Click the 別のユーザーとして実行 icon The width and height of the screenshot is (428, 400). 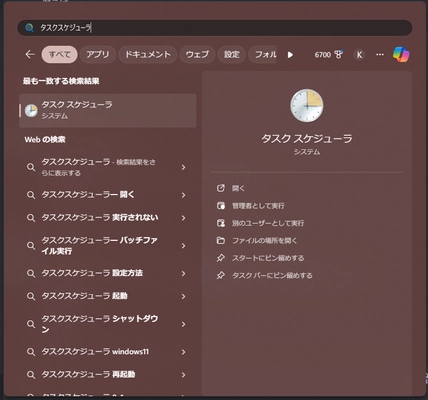(x=221, y=223)
